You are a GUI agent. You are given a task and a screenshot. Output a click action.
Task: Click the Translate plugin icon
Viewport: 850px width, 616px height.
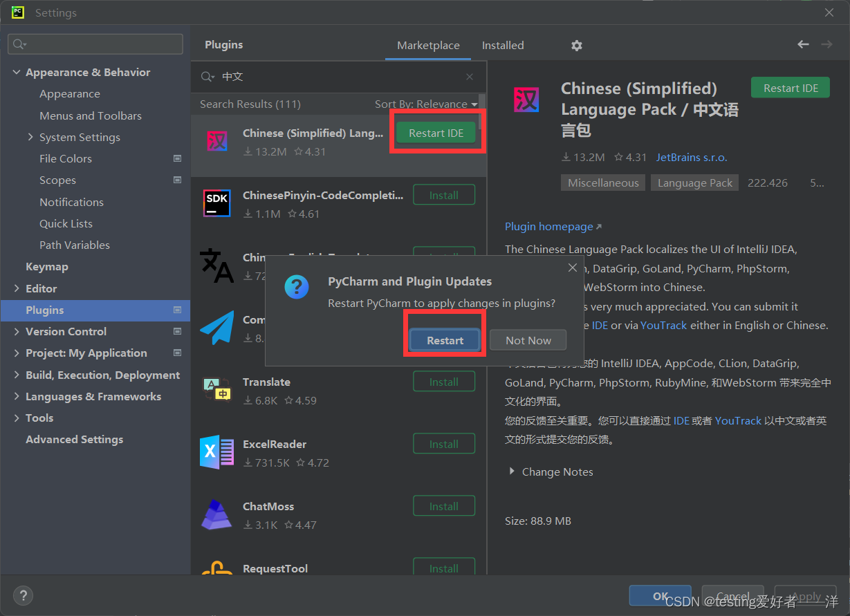[216, 389]
